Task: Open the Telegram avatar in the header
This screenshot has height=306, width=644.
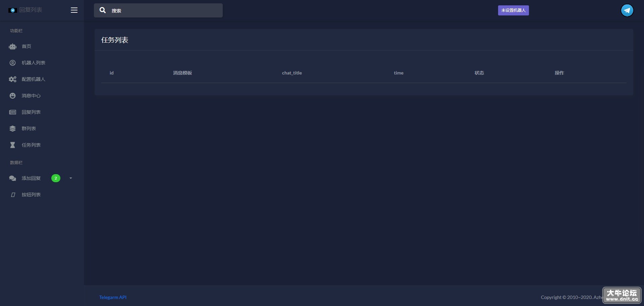Action: point(627,10)
